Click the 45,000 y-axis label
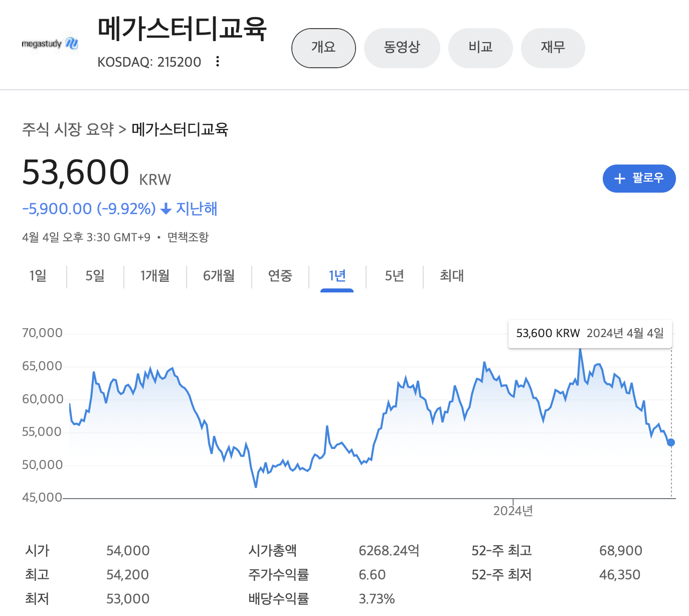This screenshot has width=689, height=616. pyautogui.click(x=42, y=497)
